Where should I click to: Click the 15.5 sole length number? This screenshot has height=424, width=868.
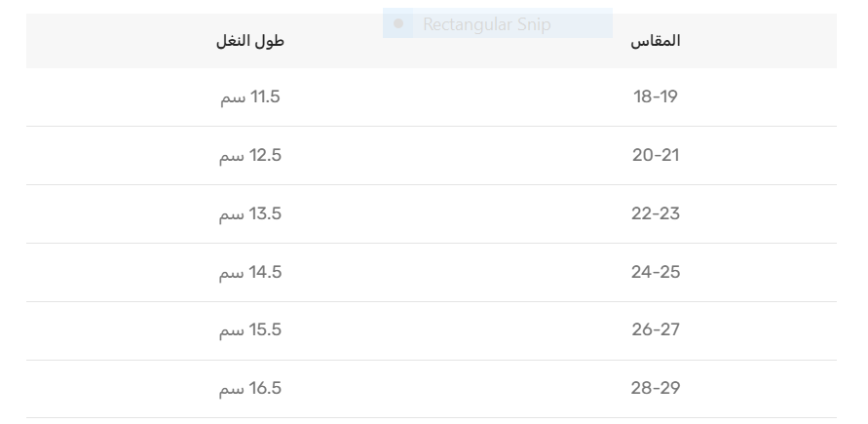265,330
